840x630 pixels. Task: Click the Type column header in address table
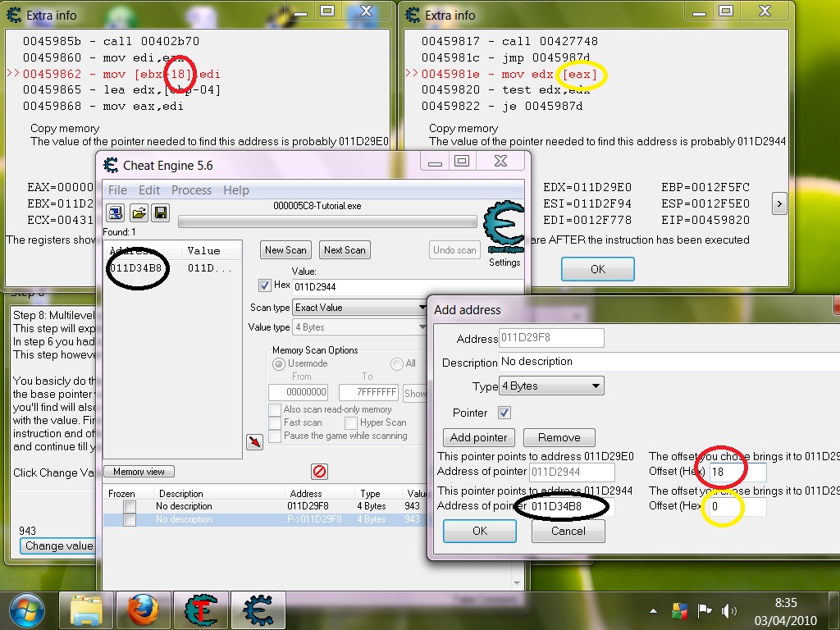point(377,493)
